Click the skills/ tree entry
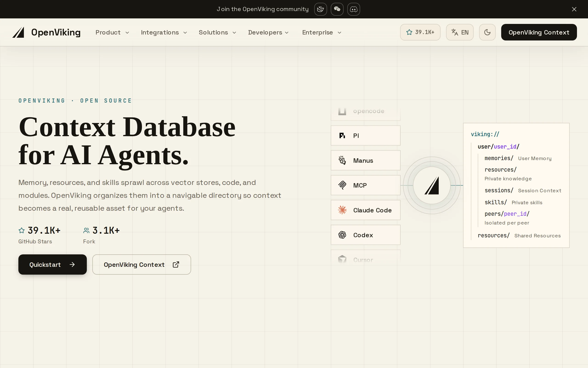588x368 pixels. point(495,202)
